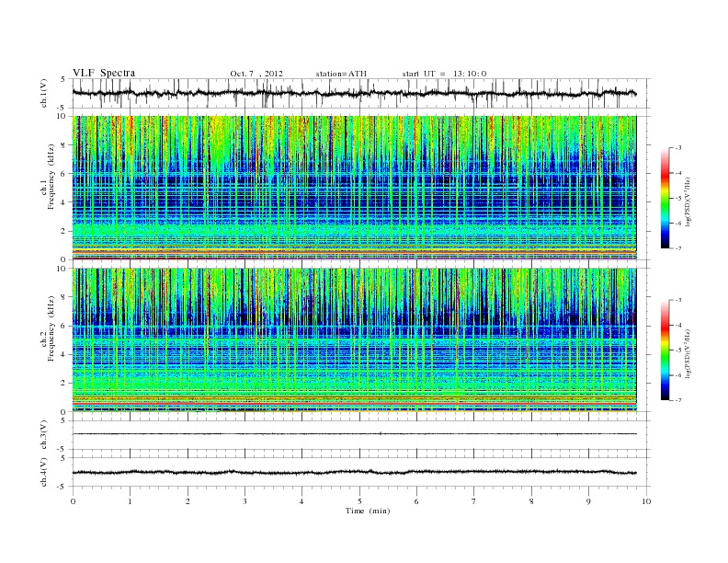Click the time axis tick label "3"
This screenshot has height=563, width=728.
point(245,501)
